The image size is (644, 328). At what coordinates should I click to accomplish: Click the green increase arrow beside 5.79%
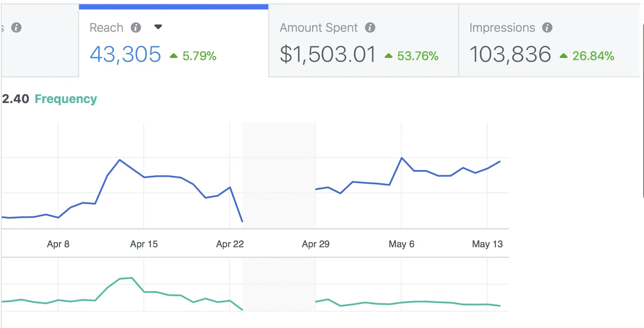point(174,56)
